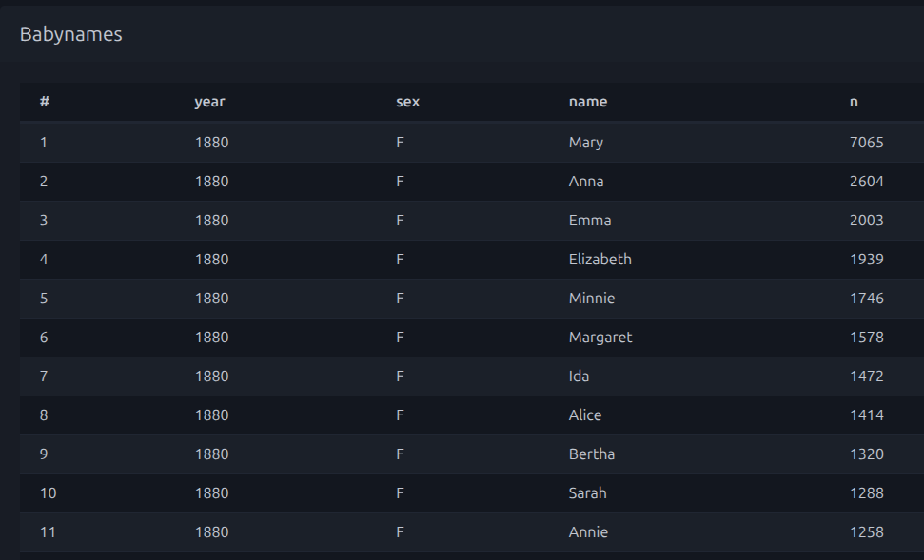Choose the 'Sarah' name cell
This screenshot has height=560, width=924.
(588, 493)
